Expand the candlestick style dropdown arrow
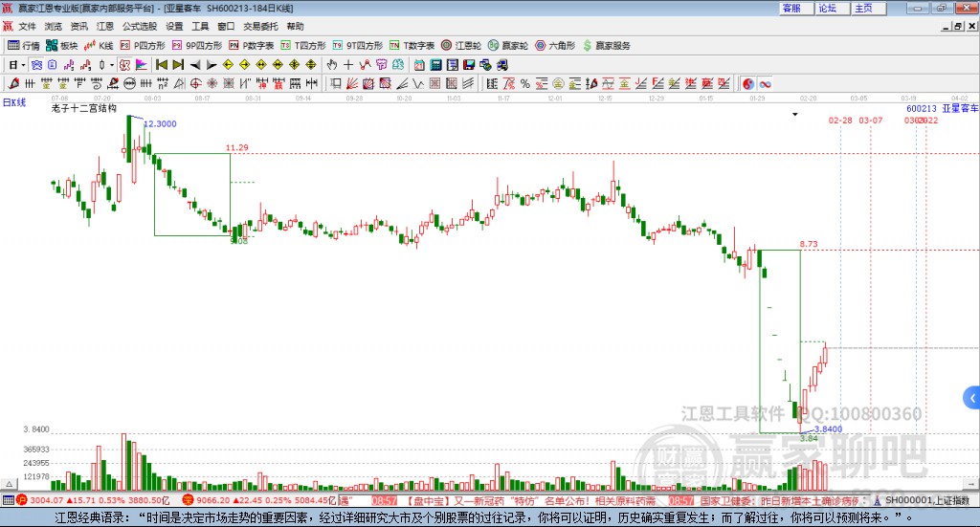980x527 pixels. [x=112, y=65]
